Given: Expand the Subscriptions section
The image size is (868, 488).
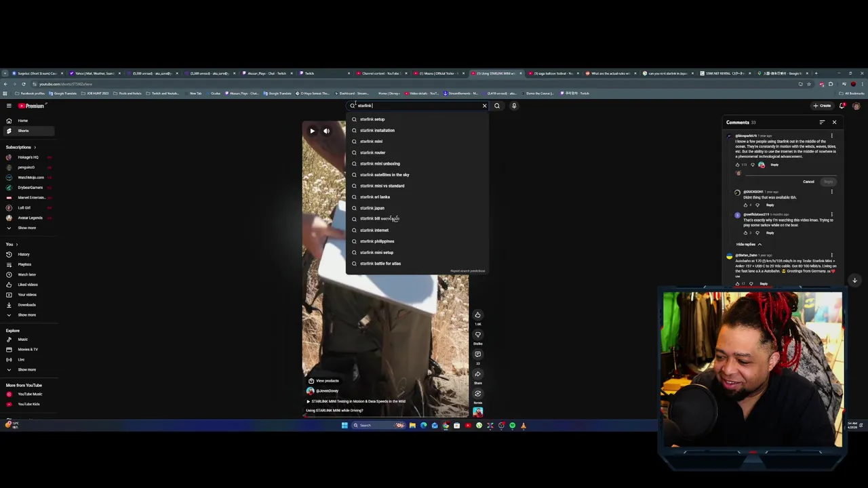Looking at the screenshot, I should pyautogui.click(x=21, y=147).
